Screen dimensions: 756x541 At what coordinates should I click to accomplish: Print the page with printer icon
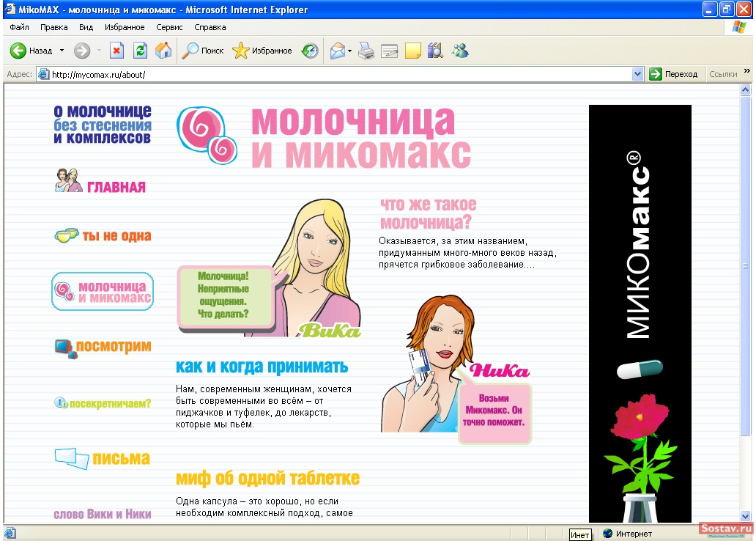pyautogui.click(x=366, y=50)
